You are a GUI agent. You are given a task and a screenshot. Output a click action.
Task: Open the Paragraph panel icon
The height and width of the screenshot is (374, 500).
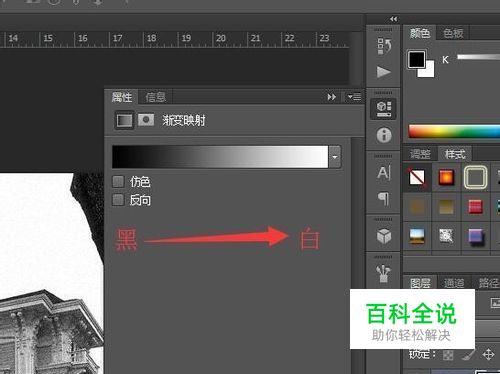(384, 199)
